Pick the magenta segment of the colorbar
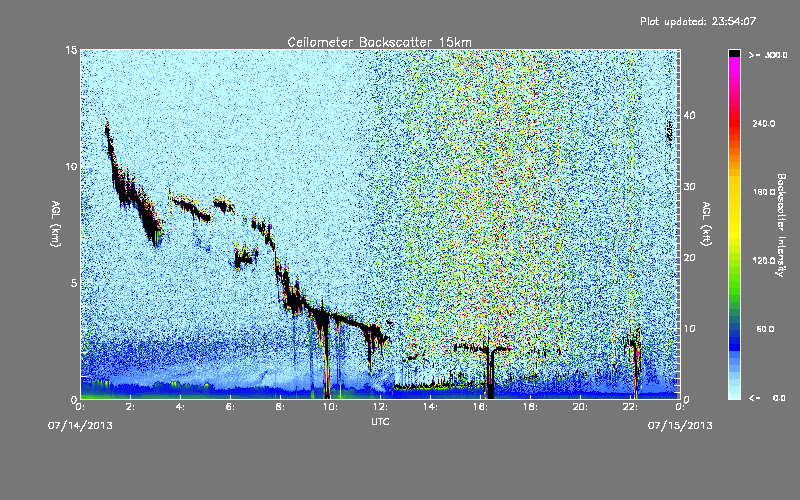 (734, 64)
